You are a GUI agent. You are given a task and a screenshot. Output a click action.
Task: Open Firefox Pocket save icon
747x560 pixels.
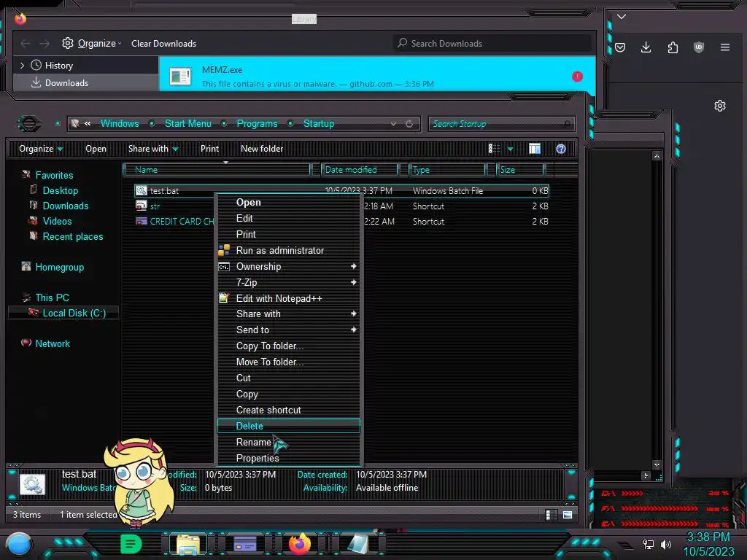click(620, 47)
